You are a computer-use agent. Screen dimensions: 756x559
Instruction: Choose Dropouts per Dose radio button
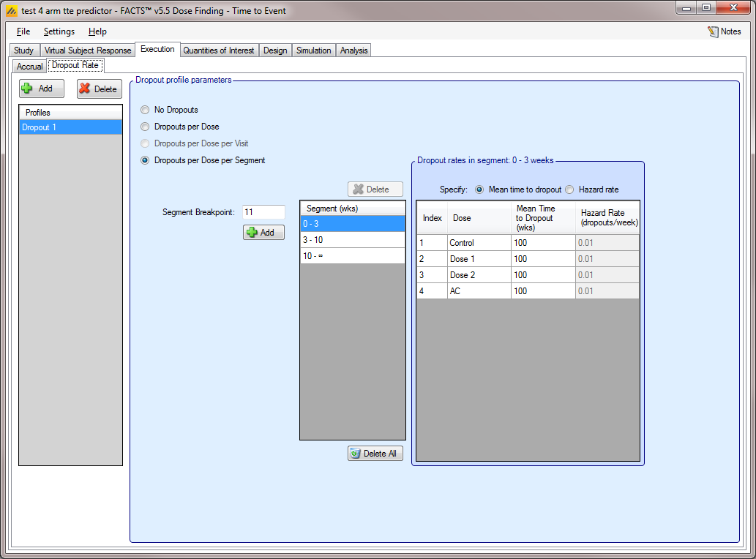[145, 127]
